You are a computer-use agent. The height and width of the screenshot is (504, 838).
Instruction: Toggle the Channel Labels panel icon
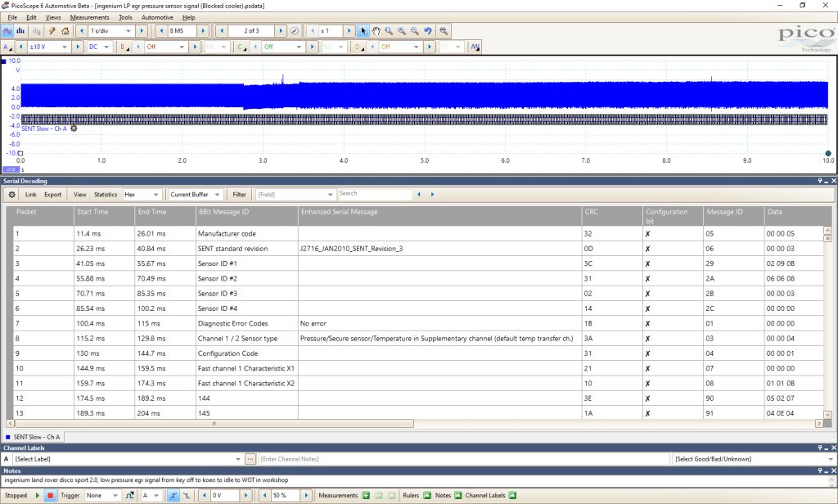click(x=512, y=496)
